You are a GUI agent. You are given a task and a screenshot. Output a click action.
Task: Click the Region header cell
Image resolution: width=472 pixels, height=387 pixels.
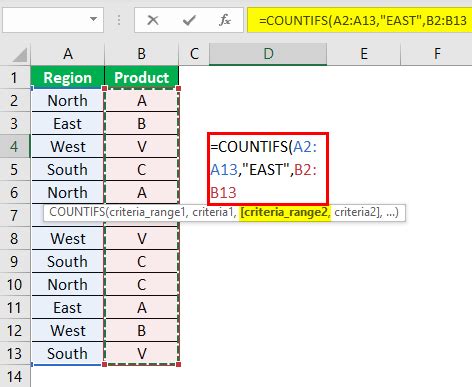(x=68, y=77)
